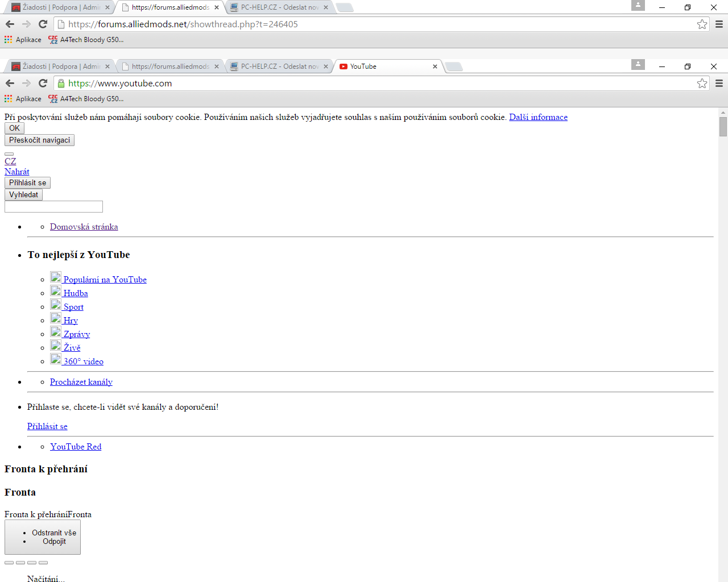Open Aplikace apps shortcut in the YouTube window
Screen dimensions: 728x582
(23, 99)
